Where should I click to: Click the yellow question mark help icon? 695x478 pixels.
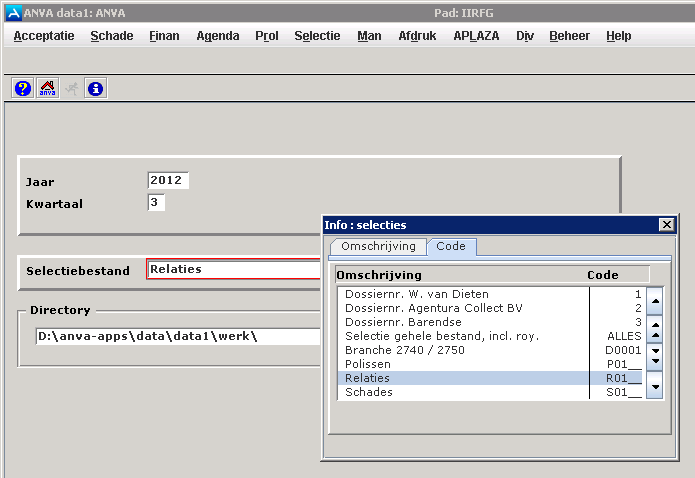(22, 88)
